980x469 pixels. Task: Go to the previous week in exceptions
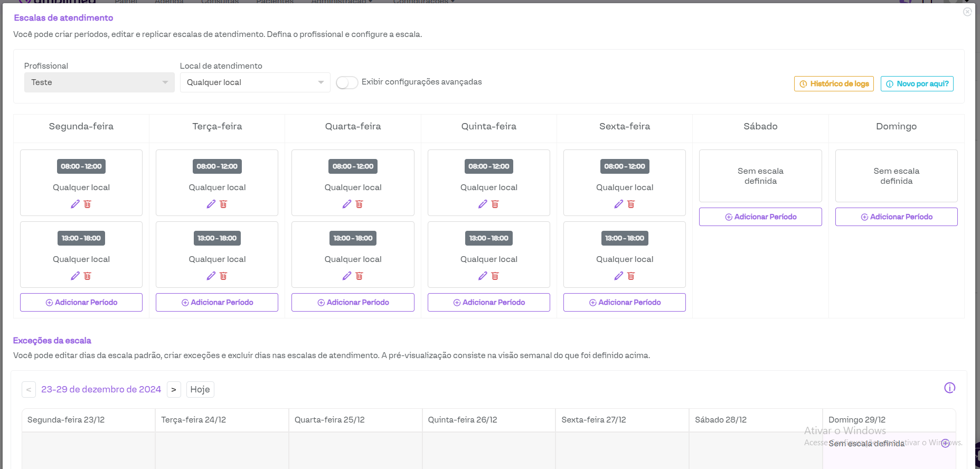click(29, 390)
